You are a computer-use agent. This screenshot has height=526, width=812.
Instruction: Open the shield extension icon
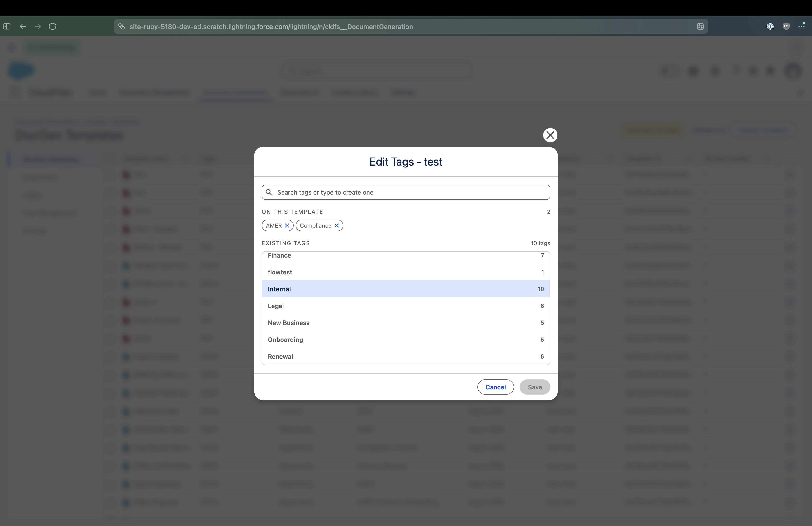[786, 26]
